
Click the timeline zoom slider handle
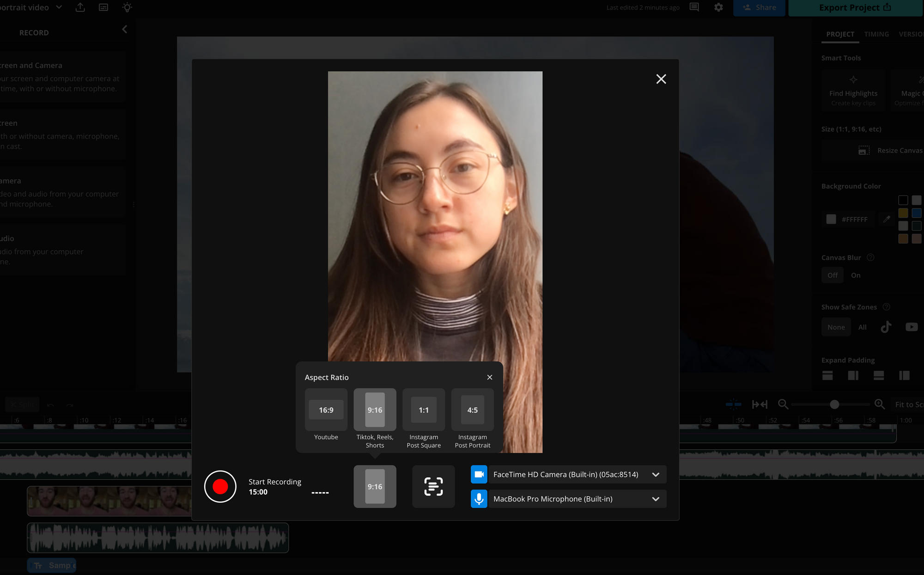pyautogui.click(x=834, y=404)
